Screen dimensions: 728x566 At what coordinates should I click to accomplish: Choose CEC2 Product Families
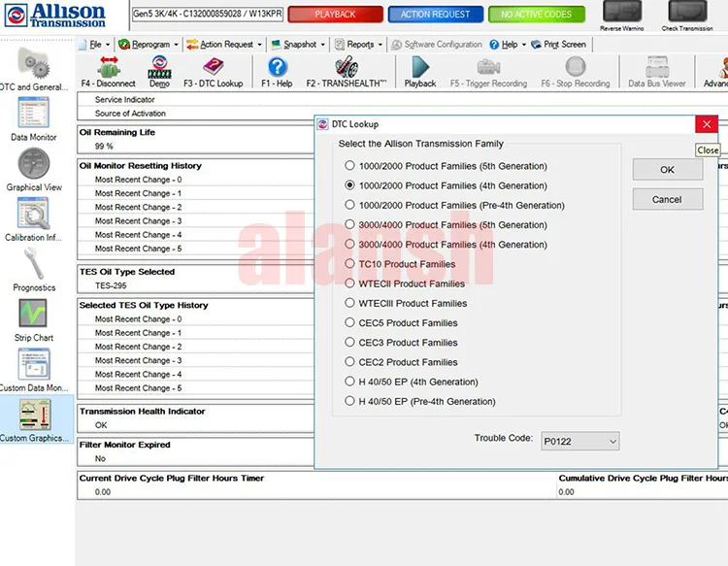click(x=349, y=361)
